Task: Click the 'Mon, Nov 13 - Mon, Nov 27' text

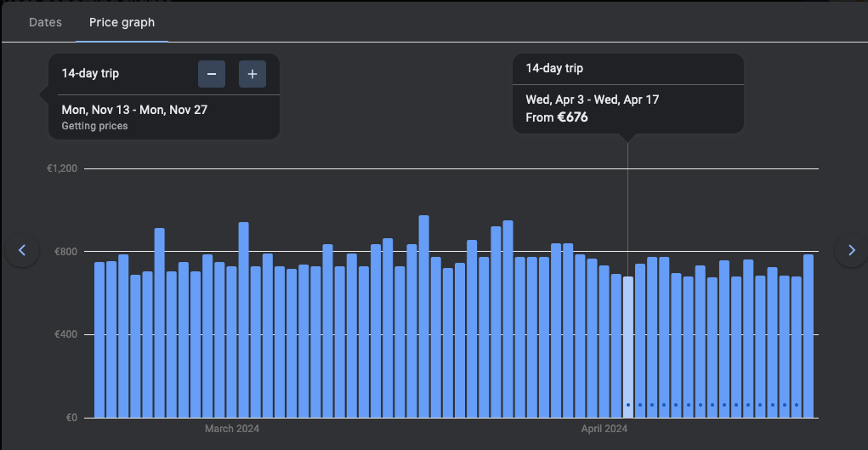Action: [x=134, y=110]
